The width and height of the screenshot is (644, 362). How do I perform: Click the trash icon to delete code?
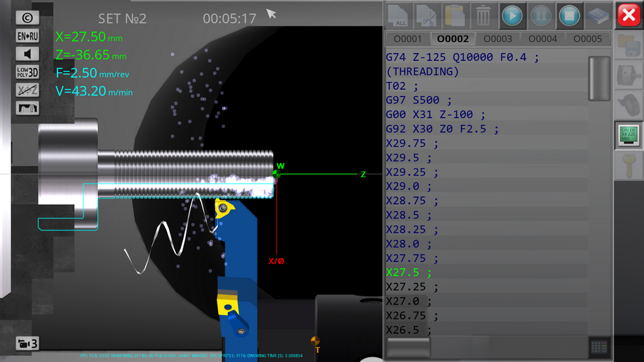[483, 15]
